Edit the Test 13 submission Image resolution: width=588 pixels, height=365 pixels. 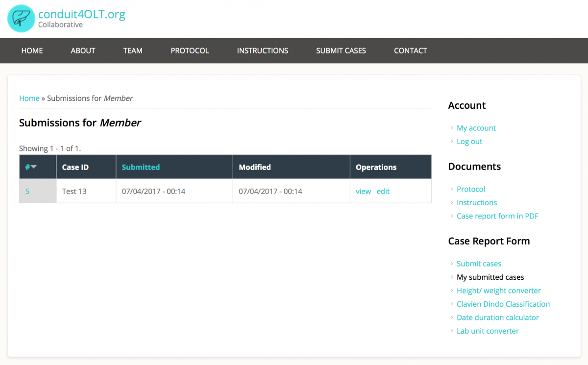click(383, 191)
